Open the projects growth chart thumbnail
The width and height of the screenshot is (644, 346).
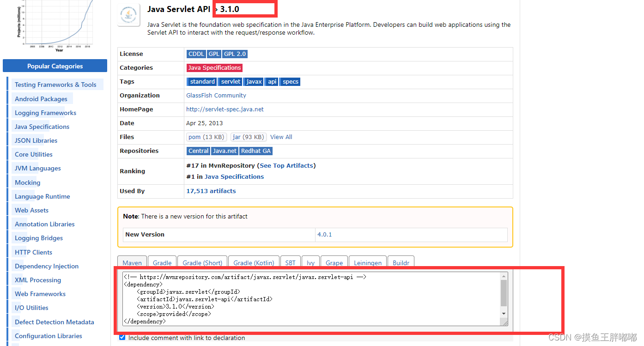55,25
